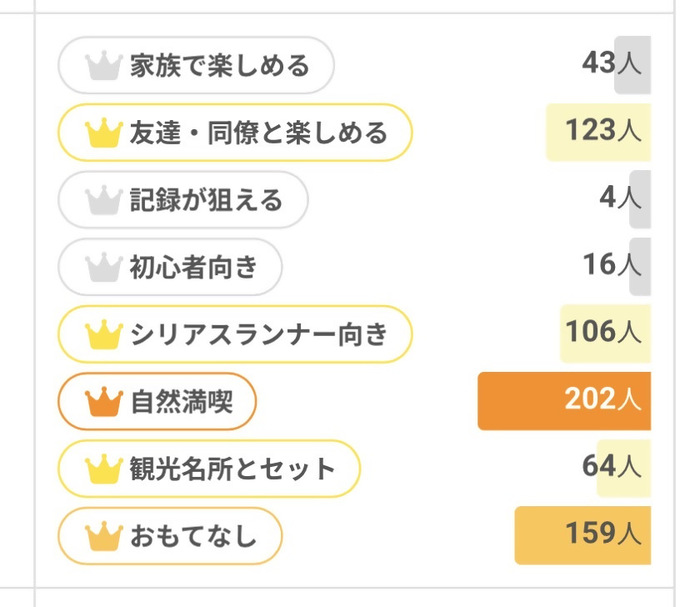Click the orange 202人 vote bar
This screenshot has width=690, height=607.
point(564,401)
